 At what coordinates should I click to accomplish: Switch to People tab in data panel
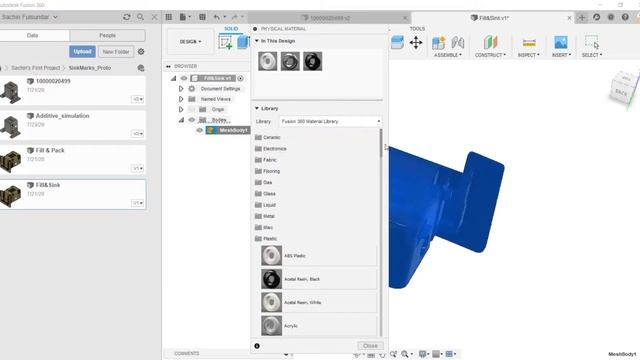coord(107,36)
